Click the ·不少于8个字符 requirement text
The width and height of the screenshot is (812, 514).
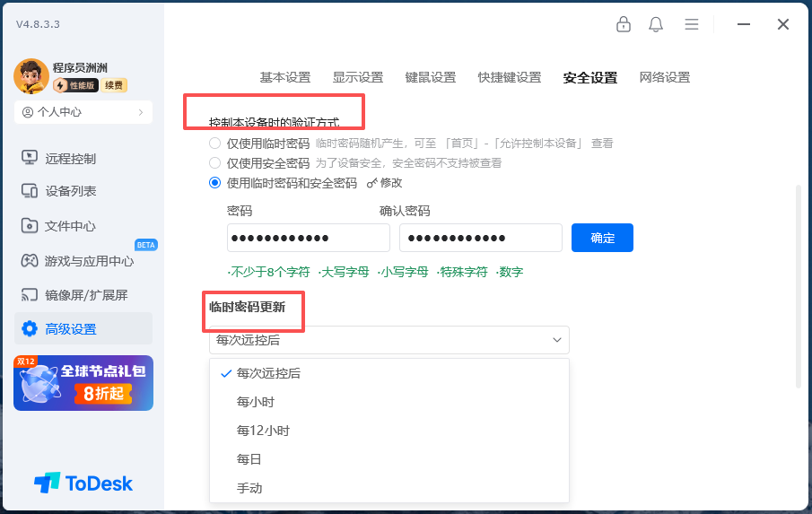(x=269, y=272)
